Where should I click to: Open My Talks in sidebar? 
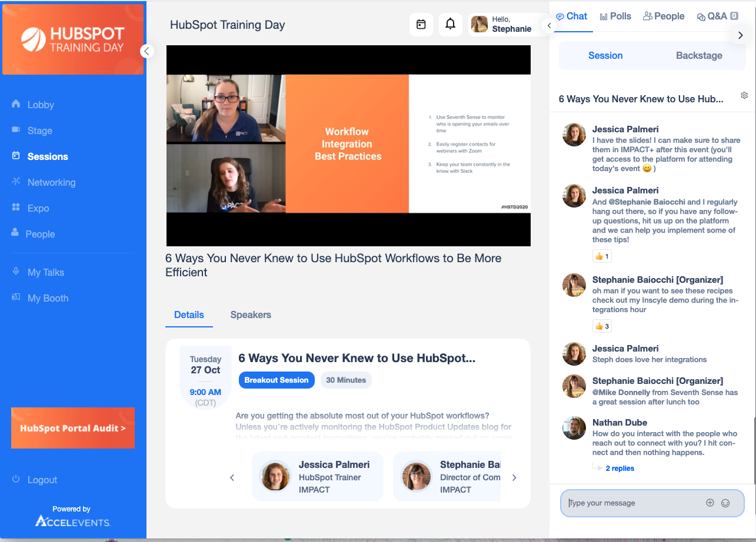(x=46, y=272)
